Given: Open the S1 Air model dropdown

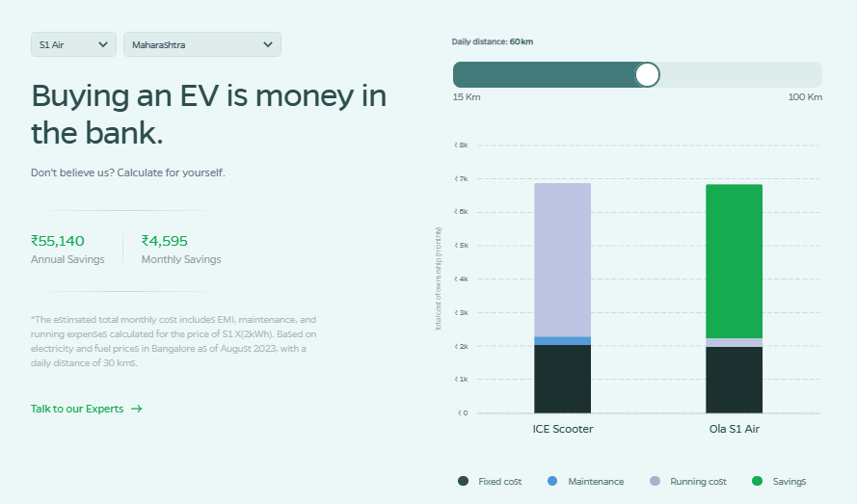Looking at the screenshot, I should click(x=73, y=44).
